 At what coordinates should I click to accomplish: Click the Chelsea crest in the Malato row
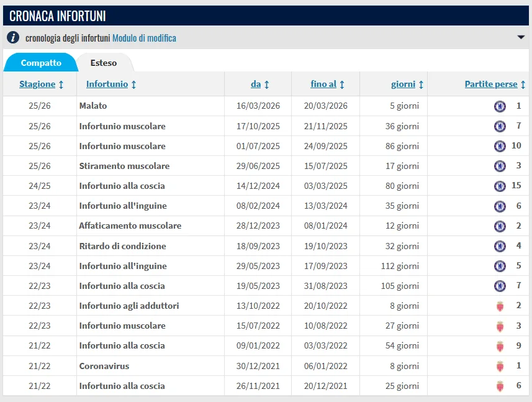pos(500,106)
